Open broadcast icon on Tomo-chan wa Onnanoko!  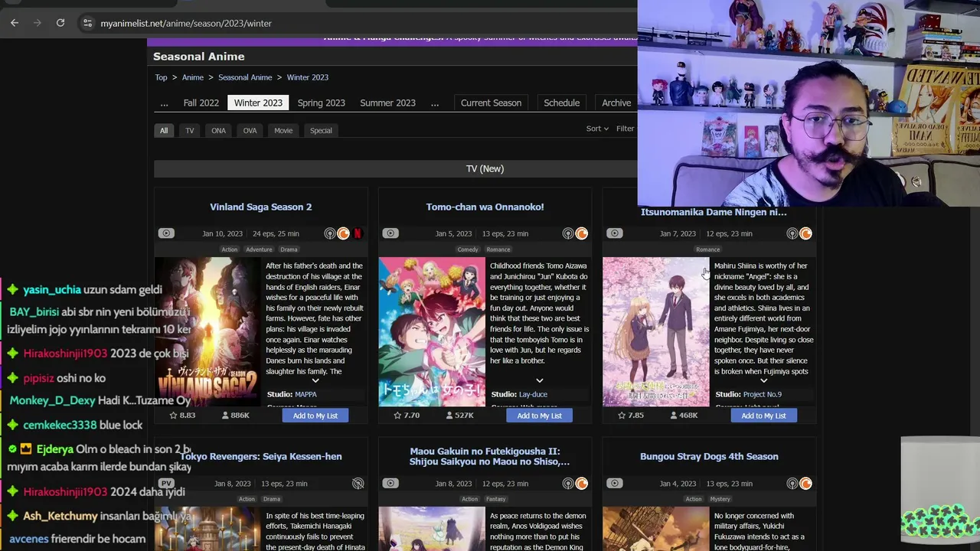568,233
